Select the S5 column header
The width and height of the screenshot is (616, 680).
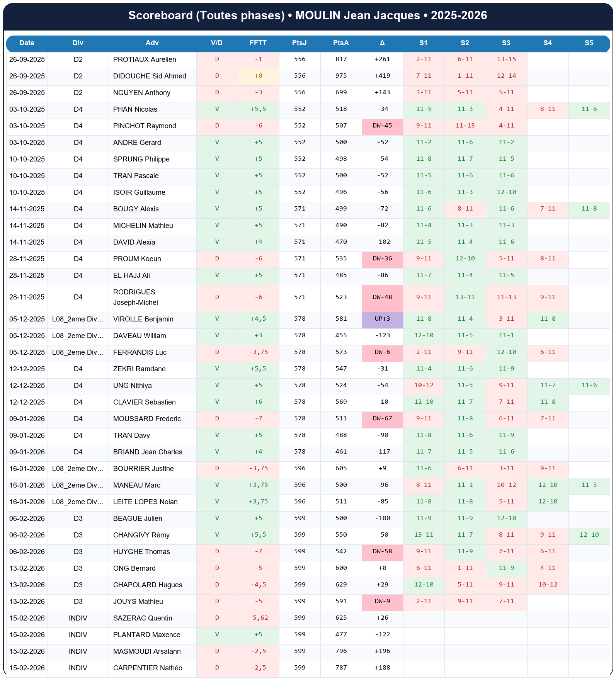click(589, 43)
